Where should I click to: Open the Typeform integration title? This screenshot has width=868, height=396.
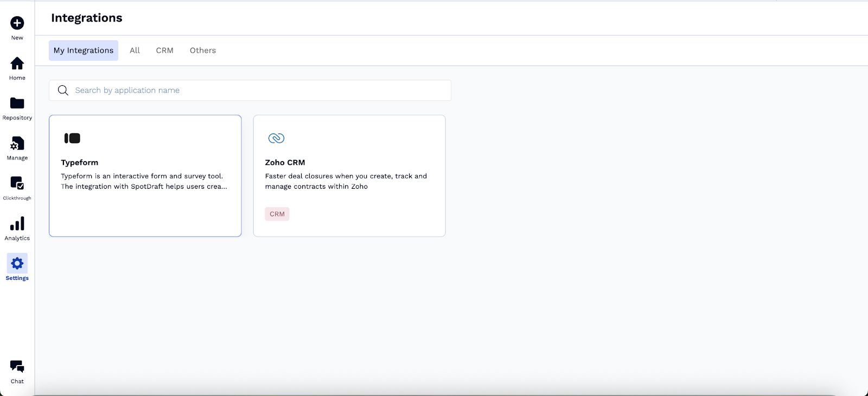tap(80, 163)
